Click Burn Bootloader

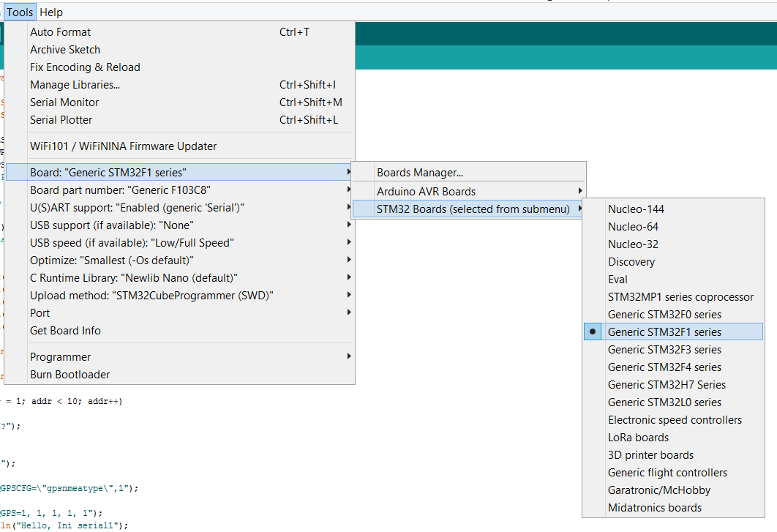[68, 374]
